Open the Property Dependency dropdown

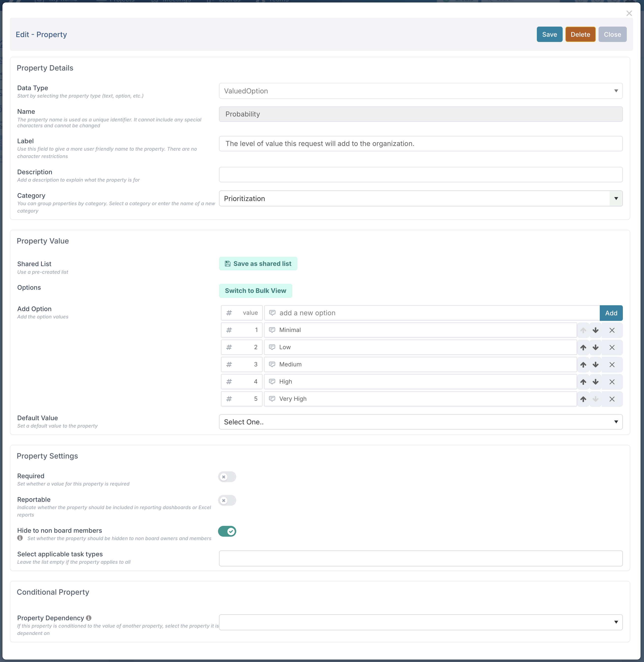420,622
